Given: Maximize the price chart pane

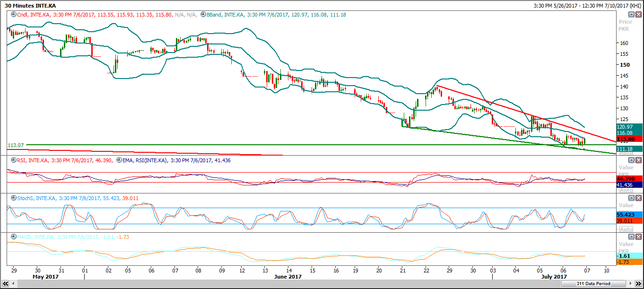Looking at the screenshot, I should coord(631,15).
